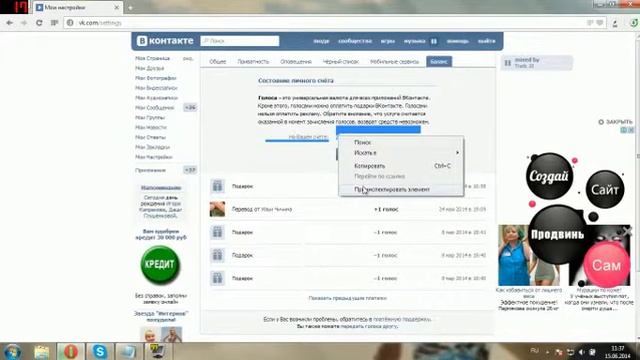Open File Explorer from the taskbar
Screen dimensions: 640x360
tap(42, 351)
